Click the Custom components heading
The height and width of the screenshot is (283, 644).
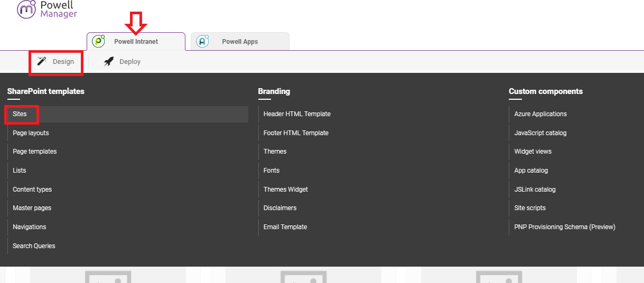click(546, 91)
